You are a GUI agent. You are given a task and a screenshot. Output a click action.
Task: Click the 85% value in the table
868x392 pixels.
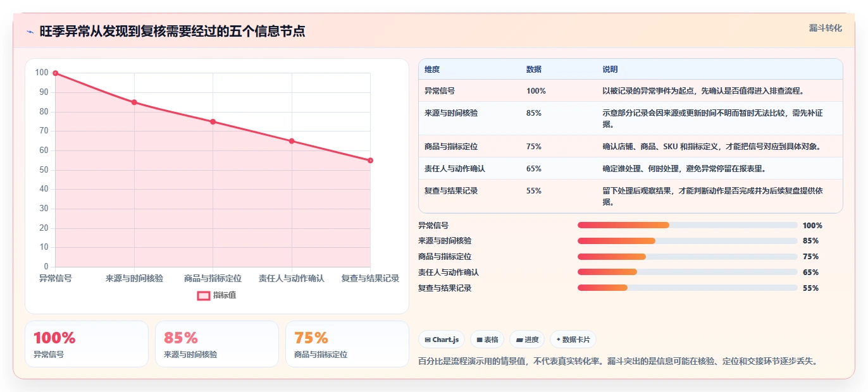coord(534,113)
